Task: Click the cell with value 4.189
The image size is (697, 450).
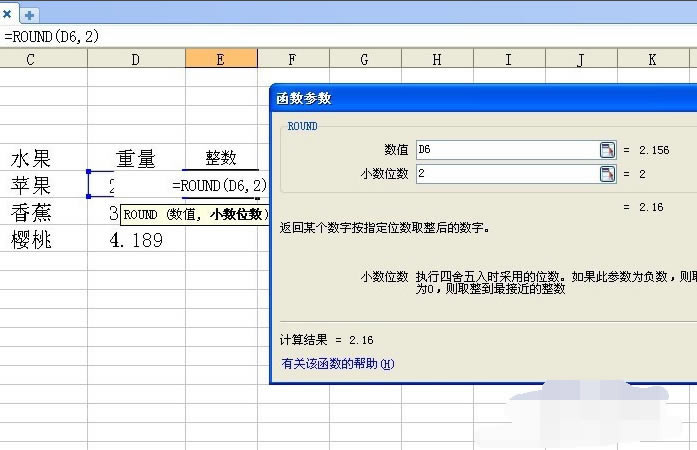Action: coord(136,239)
